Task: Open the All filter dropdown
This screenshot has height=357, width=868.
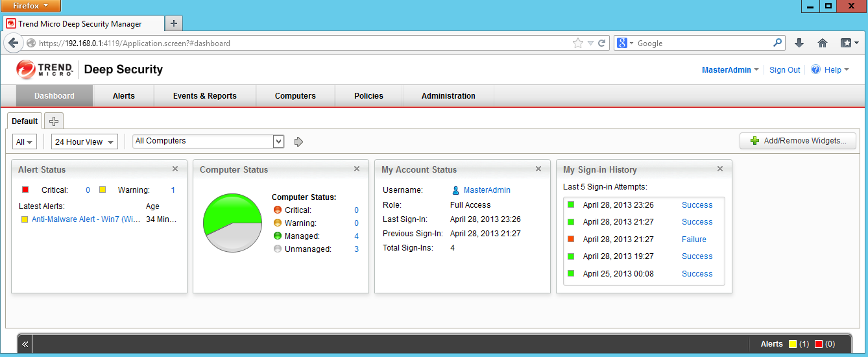Action: (x=25, y=142)
